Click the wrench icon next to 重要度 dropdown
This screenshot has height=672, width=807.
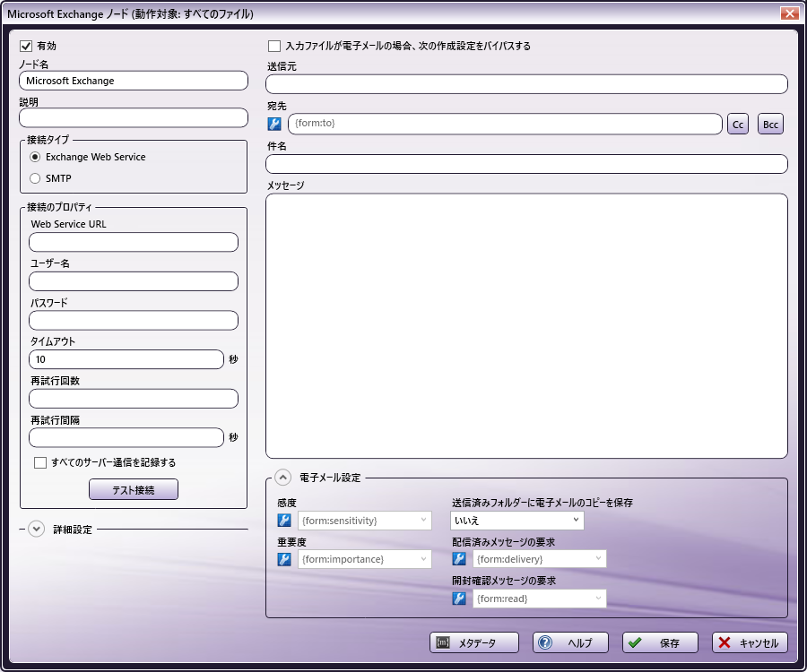click(284, 559)
